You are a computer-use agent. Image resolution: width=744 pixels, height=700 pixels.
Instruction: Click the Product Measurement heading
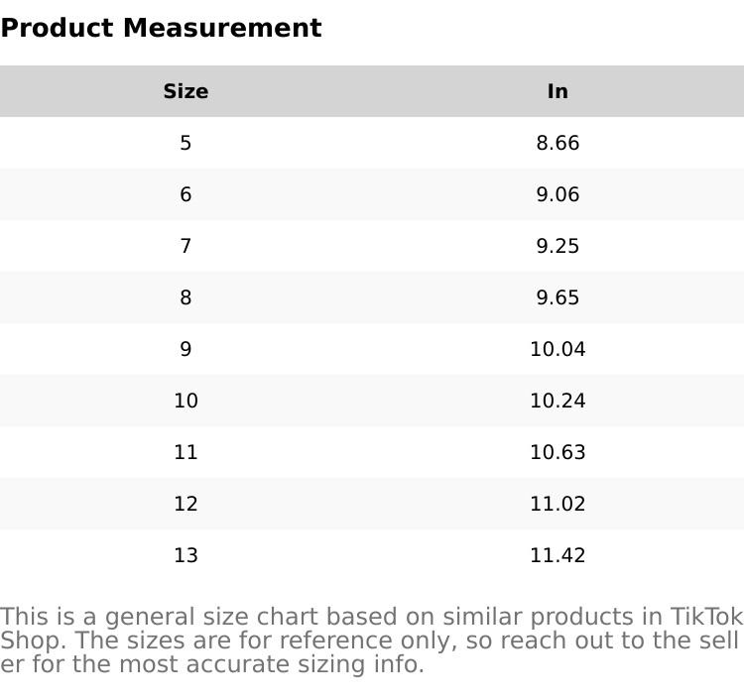(x=161, y=28)
